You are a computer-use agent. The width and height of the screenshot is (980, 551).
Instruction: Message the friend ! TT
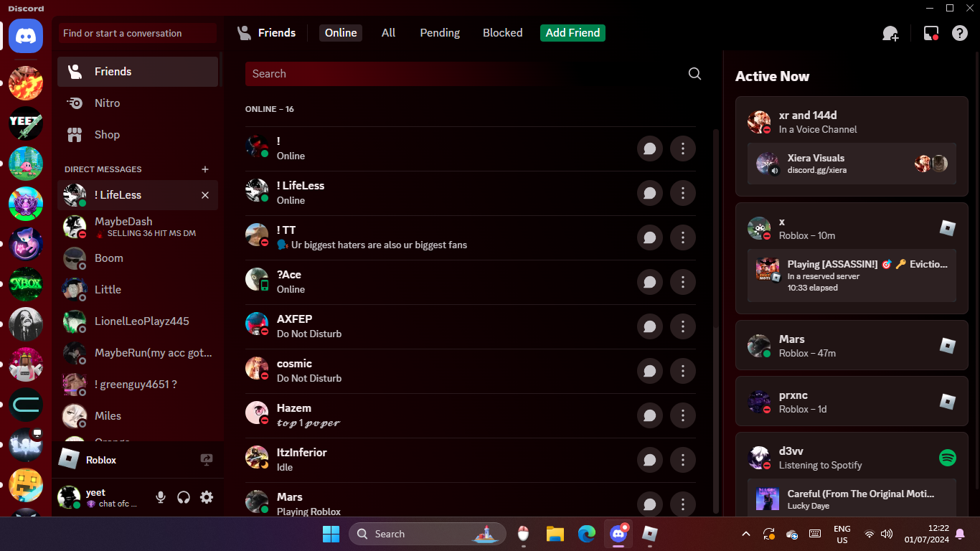click(x=650, y=237)
